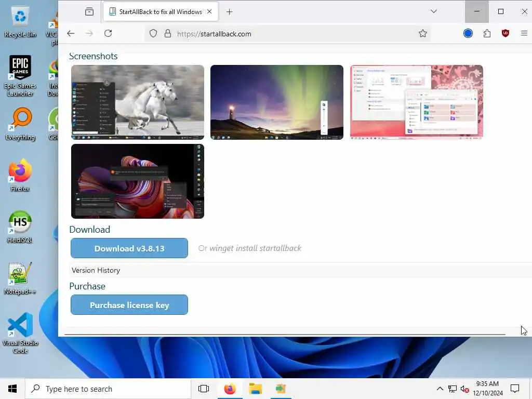Open Task View from the taskbar
Screen dimensions: 532x399
(x=204, y=389)
